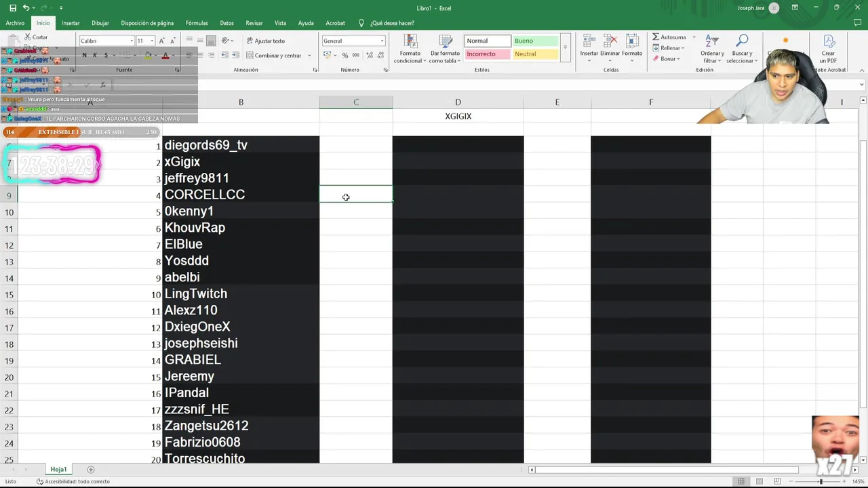Select the Hoja1 sheet tab
The height and width of the screenshot is (488, 868).
tap(58, 469)
